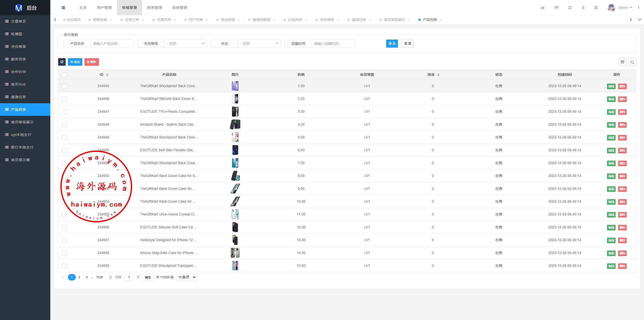Open the 状态 filter dropdown
Image resolution: width=644 pixels, height=320 pixels.
pos(259,44)
